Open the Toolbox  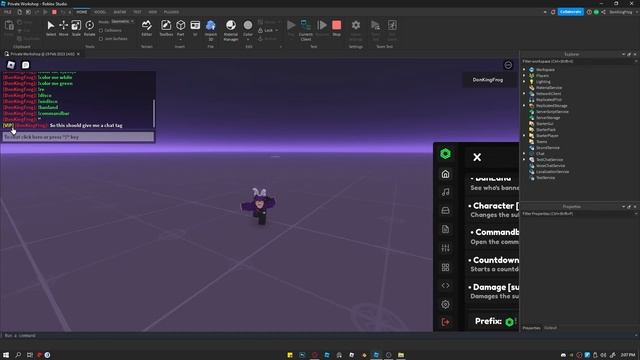(166, 28)
